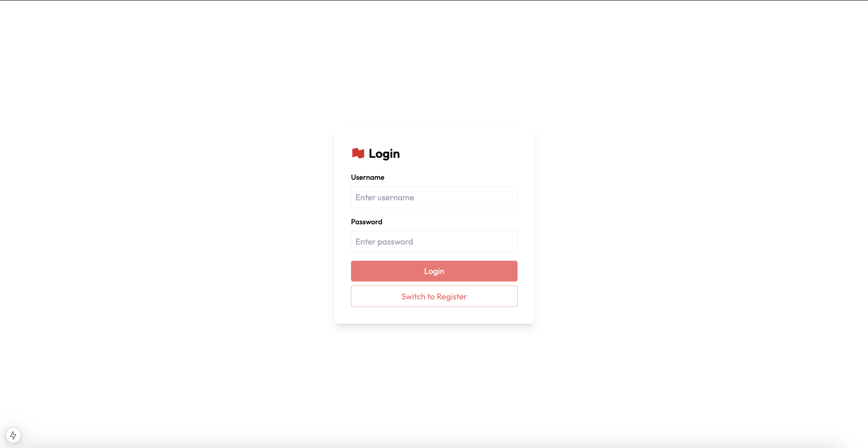Viewport: 868px width, 448px height.
Task: Click the outlined Register toggle button
Action: [x=434, y=297]
